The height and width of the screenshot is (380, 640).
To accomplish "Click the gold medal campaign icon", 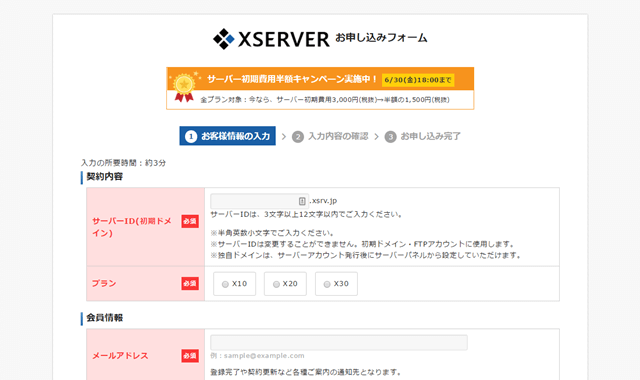I will click(x=184, y=87).
